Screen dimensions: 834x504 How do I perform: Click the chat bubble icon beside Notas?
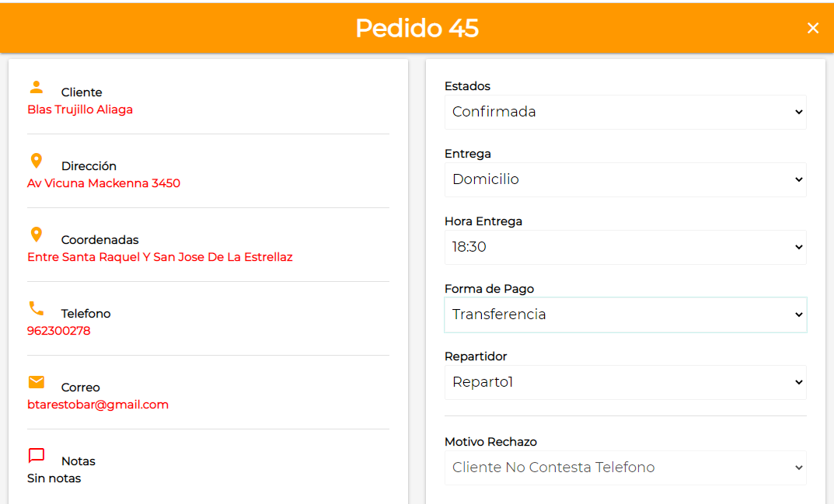pyautogui.click(x=37, y=456)
